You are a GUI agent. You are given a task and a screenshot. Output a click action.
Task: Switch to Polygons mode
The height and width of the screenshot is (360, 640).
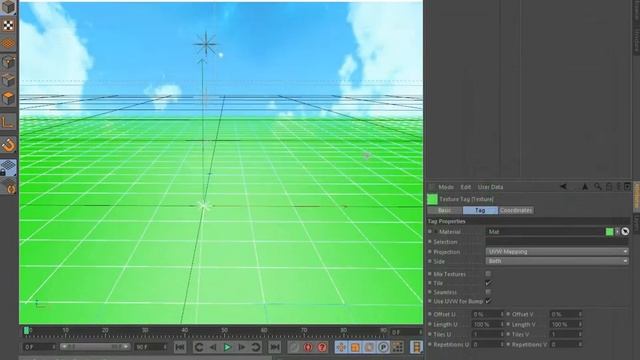(8, 98)
